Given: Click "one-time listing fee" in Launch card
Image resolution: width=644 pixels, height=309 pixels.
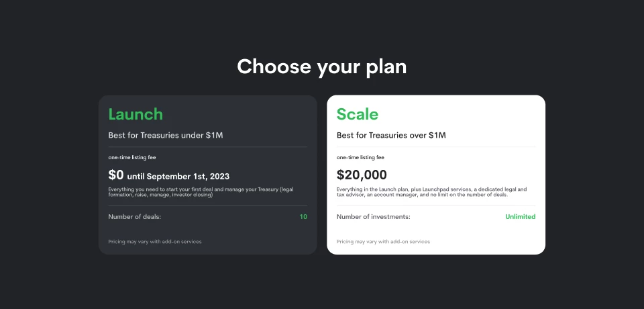Looking at the screenshot, I should click(132, 157).
